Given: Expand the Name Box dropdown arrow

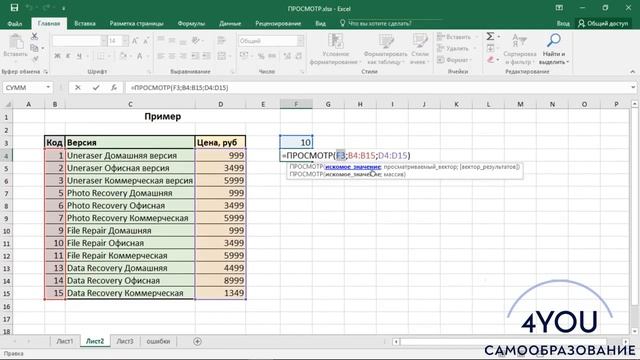Looking at the screenshot, I should [x=48, y=87].
